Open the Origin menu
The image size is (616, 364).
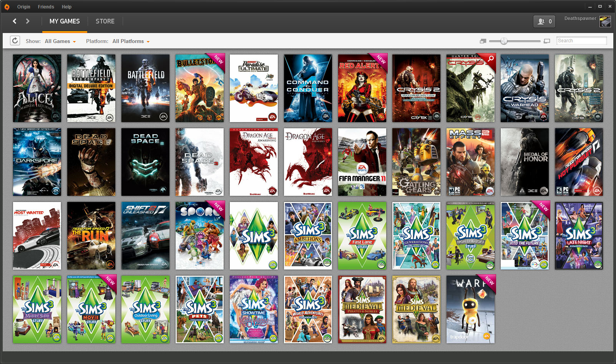pyautogui.click(x=24, y=7)
